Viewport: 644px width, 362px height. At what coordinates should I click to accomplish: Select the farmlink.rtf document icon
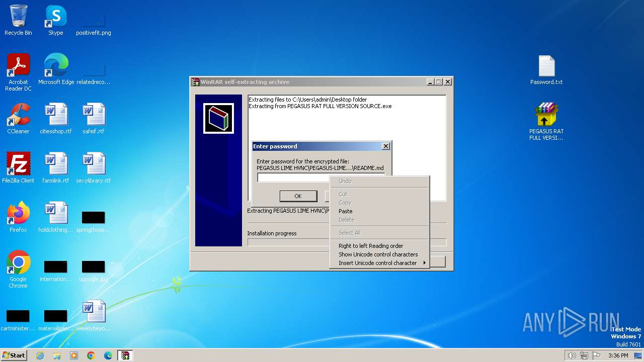coord(56,167)
